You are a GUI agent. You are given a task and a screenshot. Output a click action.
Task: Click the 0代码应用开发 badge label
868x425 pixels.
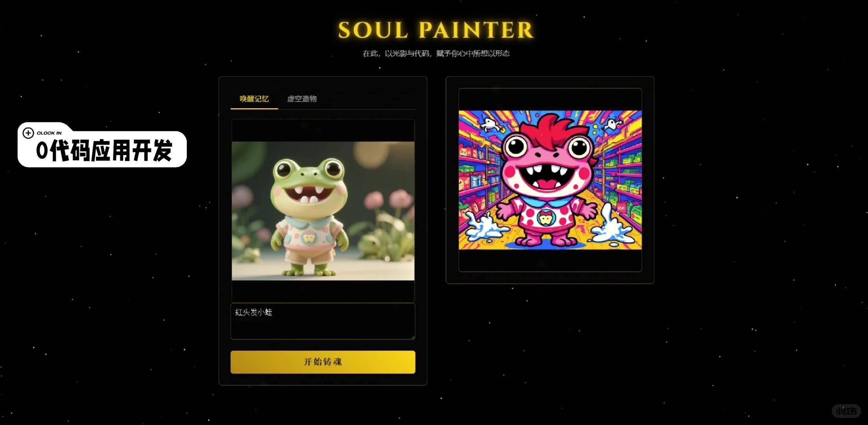tap(104, 151)
